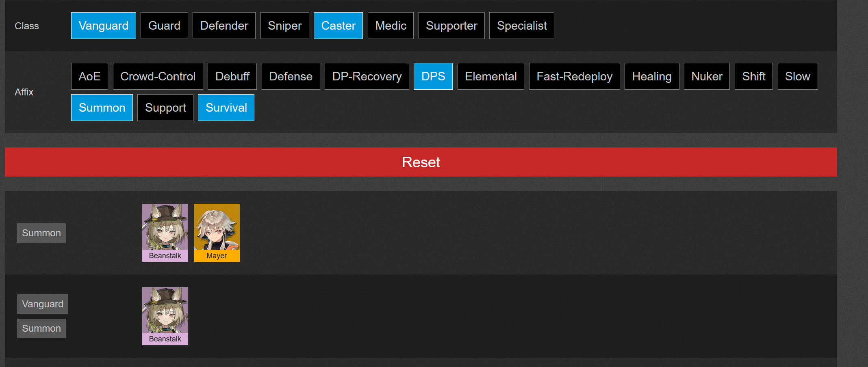Select the Elemental affix filter
868x367 pixels.
491,76
